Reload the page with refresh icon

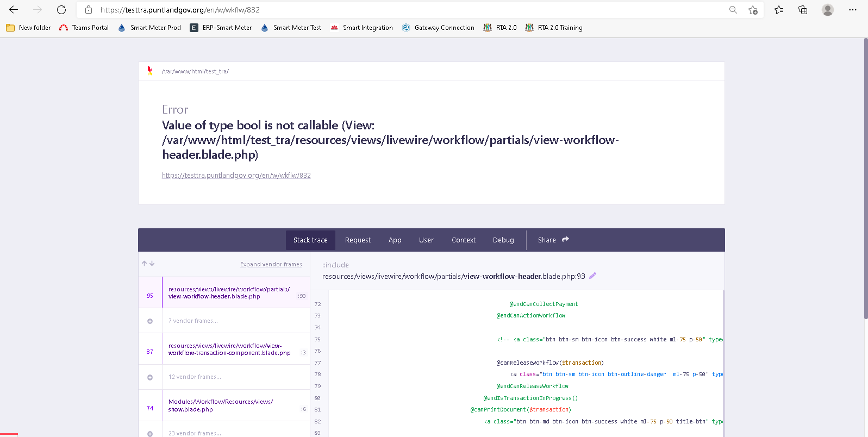click(61, 10)
